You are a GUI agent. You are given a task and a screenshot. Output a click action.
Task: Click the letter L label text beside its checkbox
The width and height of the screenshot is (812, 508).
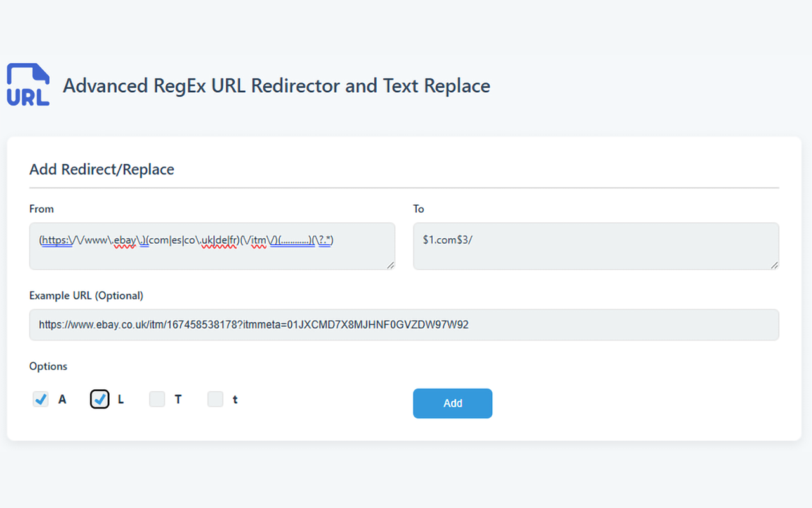coord(121,400)
